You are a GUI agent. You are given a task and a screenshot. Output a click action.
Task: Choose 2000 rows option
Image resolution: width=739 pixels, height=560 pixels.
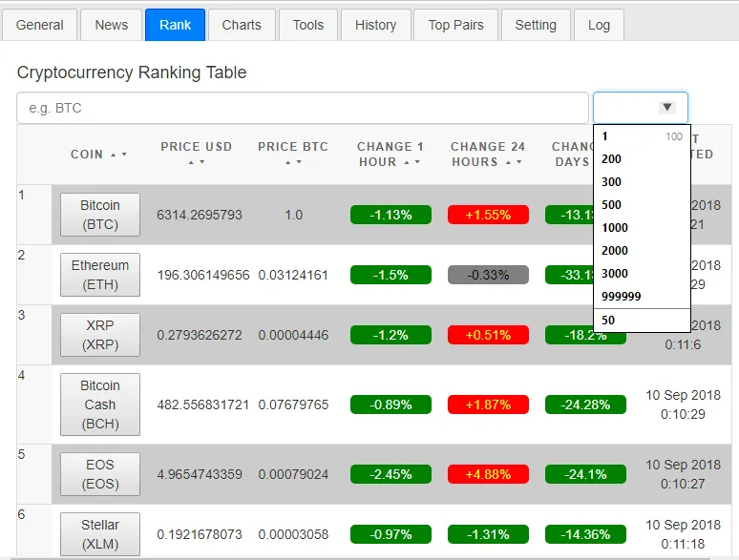pos(642,251)
